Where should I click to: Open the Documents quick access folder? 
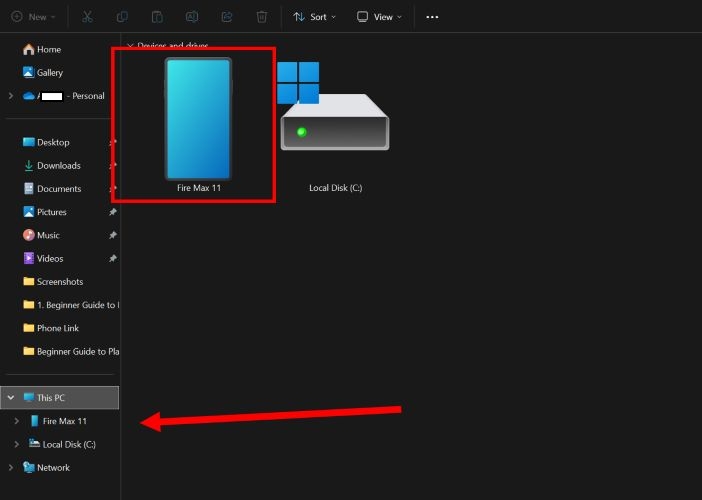(x=52, y=189)
